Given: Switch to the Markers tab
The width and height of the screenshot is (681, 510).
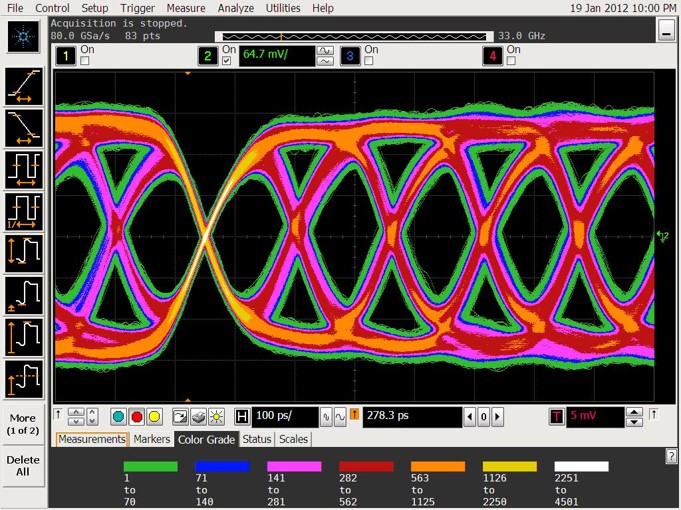Looking at the screenshot, I should coord(152,439).
